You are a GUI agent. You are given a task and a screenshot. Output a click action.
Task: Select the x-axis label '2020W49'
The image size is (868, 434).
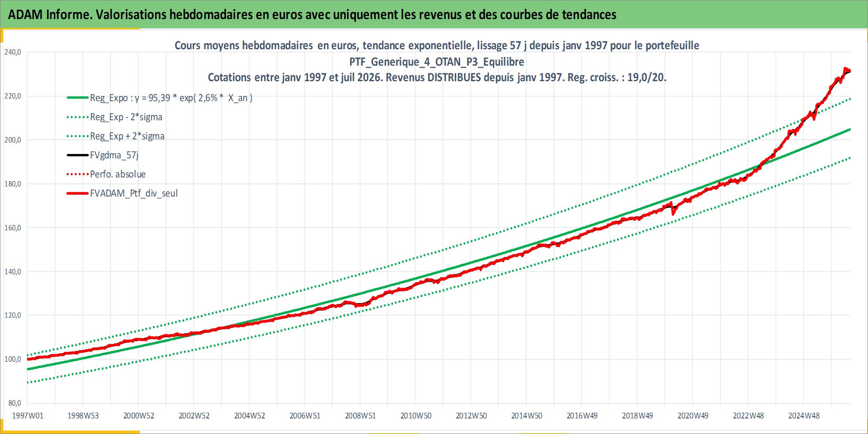(x=692, y=416)
